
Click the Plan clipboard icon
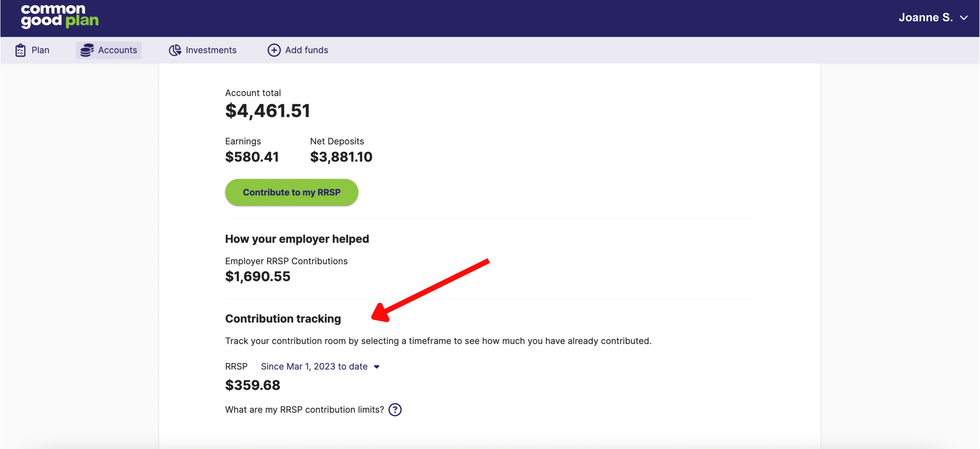(20, 50)
